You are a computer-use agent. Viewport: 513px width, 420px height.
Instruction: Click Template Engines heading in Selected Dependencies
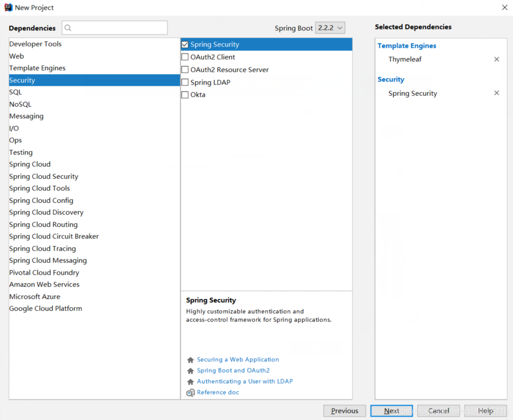coord(407,46)
